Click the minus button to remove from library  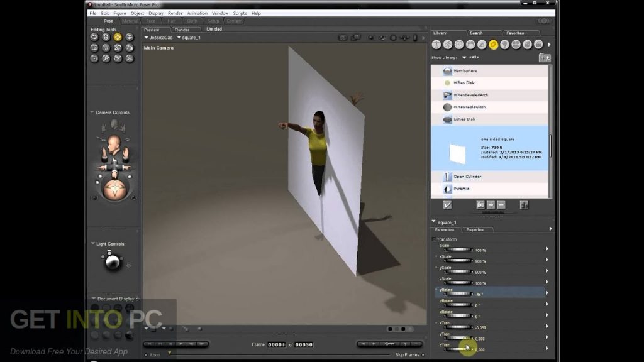coord(501,204)
